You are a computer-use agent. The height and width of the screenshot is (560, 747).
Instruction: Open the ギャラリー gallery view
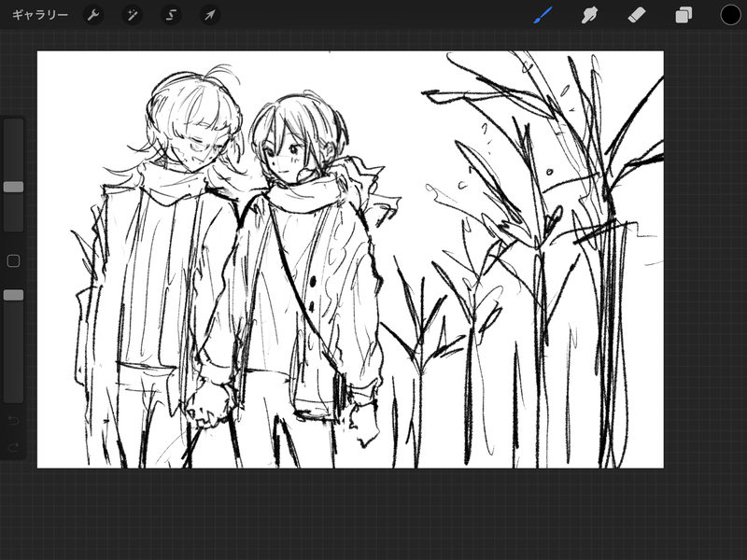40,15
